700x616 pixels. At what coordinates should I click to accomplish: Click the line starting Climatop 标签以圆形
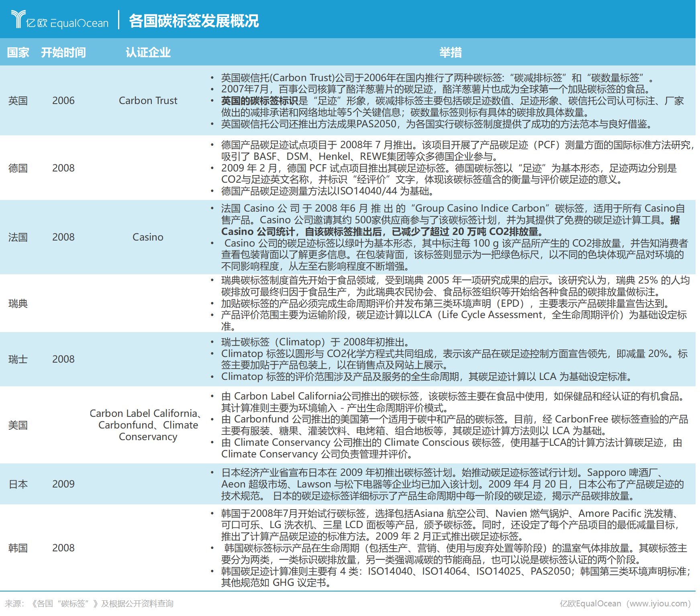click(455, 354)
